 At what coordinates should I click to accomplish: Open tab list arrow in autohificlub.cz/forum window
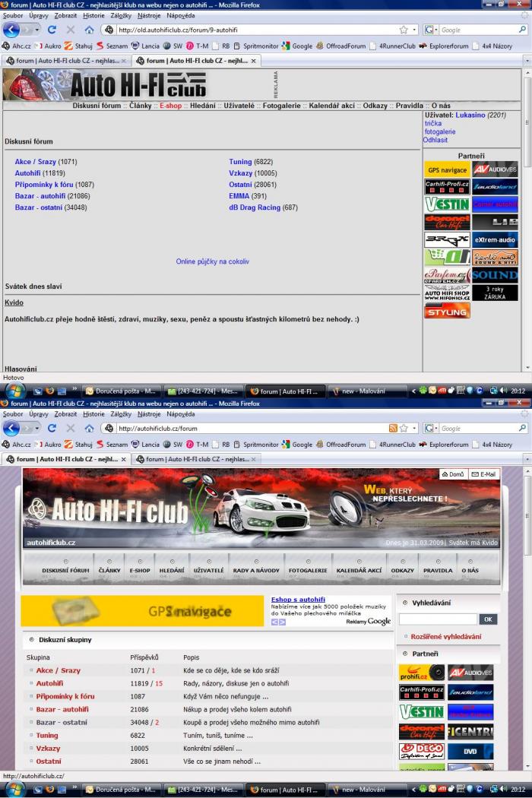pyautogui.click(x=527, y=459)
